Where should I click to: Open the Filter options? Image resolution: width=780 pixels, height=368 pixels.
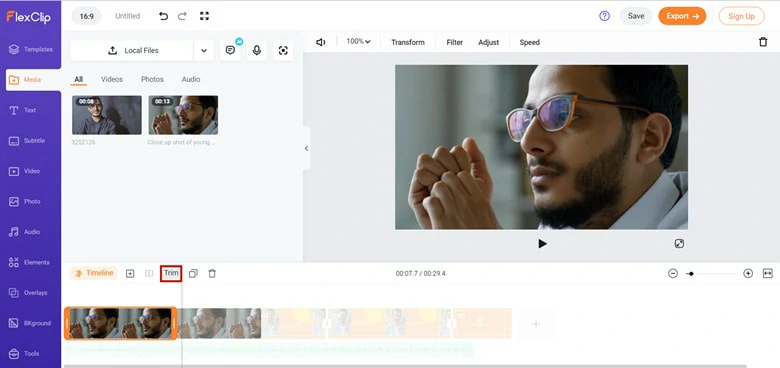coord(455,42)
